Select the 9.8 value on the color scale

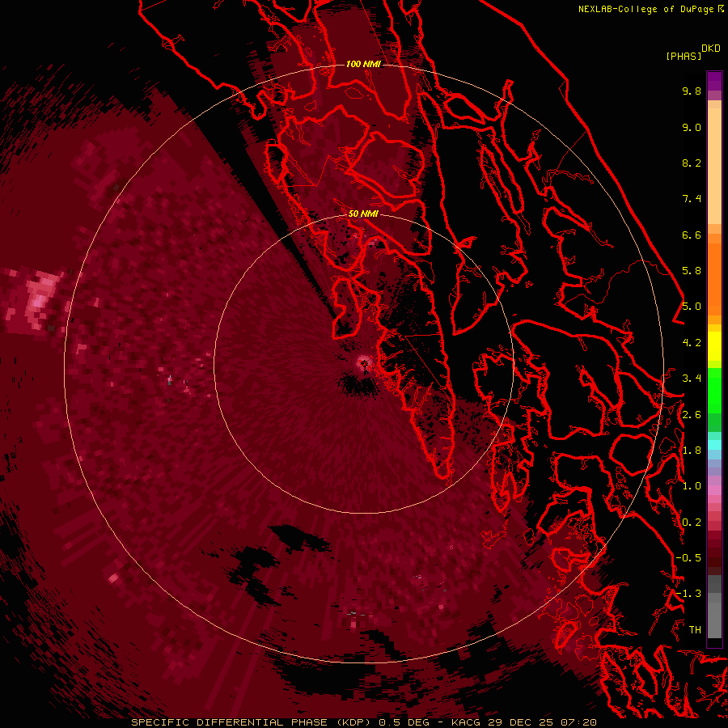(x=692, y=91)
